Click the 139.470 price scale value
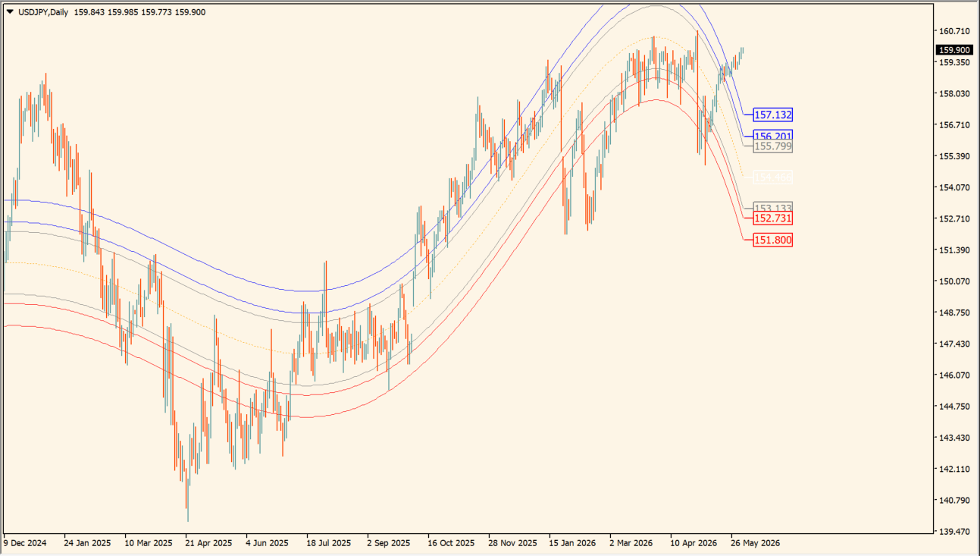Image resolution: width=980 pixels, height=556 pixels. [954, 532]
